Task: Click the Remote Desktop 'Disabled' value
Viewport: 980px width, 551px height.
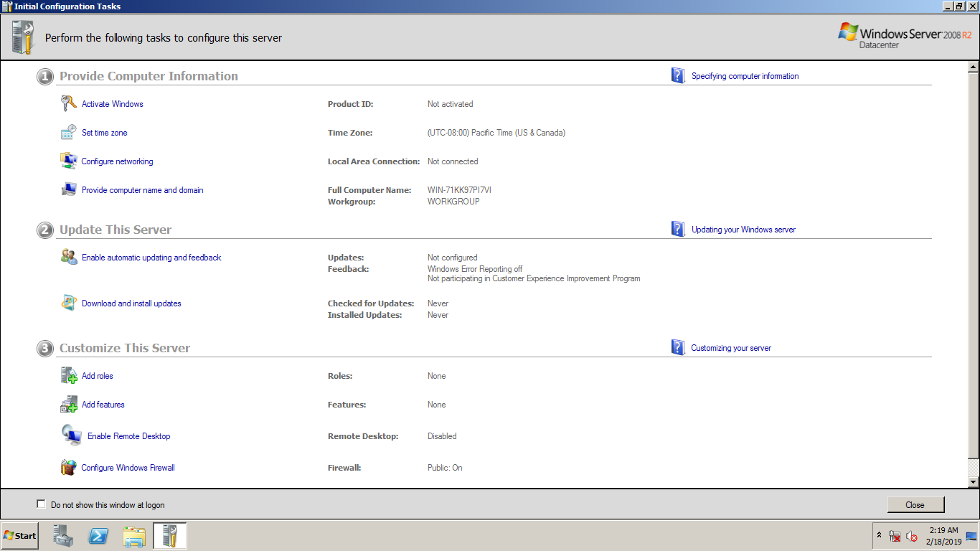Action: point(442,436)
